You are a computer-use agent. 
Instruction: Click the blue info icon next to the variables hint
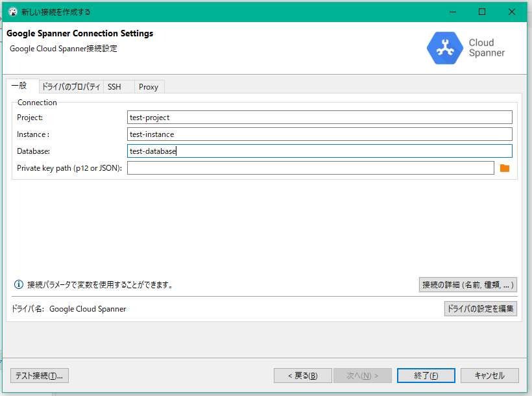19,284
